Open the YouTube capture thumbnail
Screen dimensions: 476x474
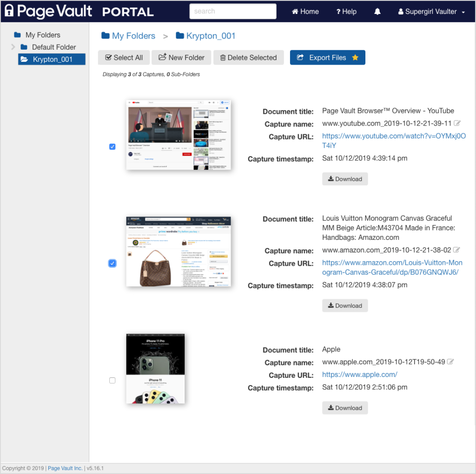tap(178, 135)
